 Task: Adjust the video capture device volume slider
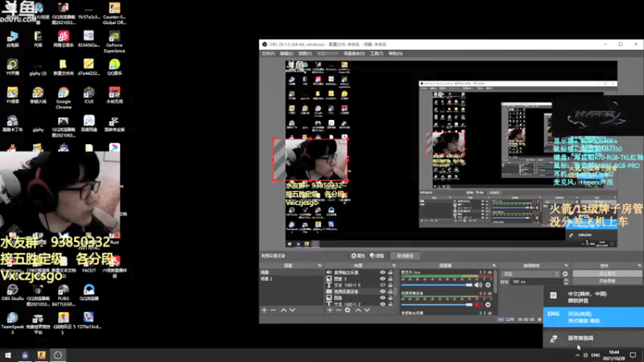[436, 305]
